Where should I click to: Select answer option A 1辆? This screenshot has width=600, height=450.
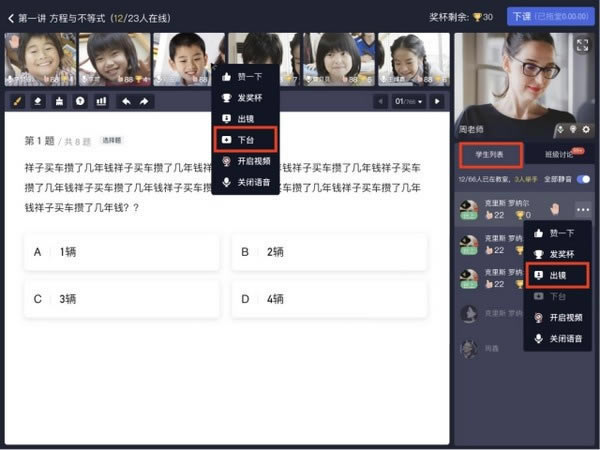pyautogui.click(x=122, y=252)
